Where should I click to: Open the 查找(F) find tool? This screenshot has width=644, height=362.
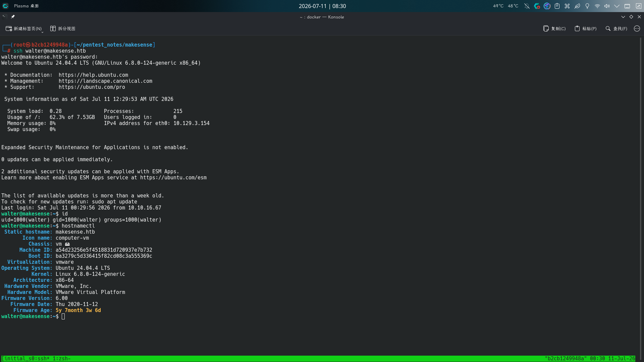point(616,28)
